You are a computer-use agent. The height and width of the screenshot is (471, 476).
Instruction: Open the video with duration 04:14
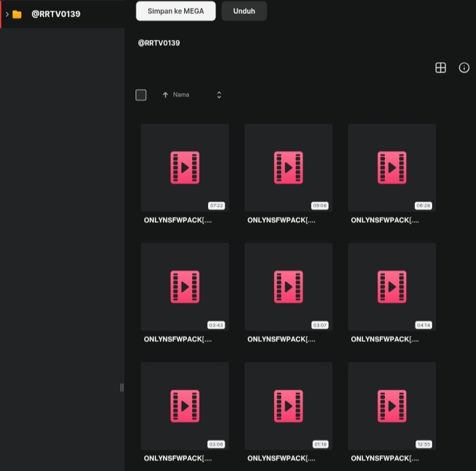[x=392, y=287]
